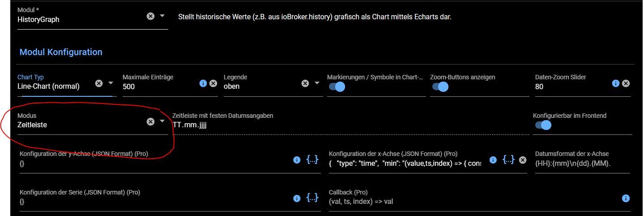
Task: Click the Zeitleiste mit festen Datumsangaben field
Action: pyautogui.click(x=349, y=125)
